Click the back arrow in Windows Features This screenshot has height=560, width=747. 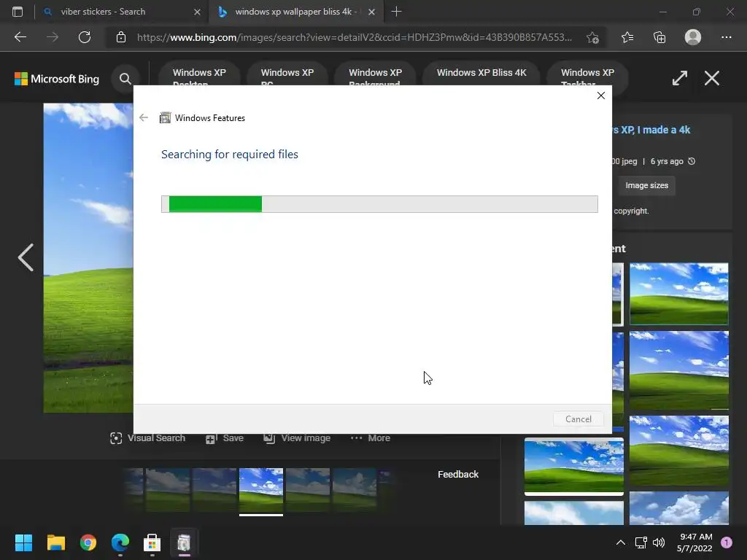click(144, 117)
